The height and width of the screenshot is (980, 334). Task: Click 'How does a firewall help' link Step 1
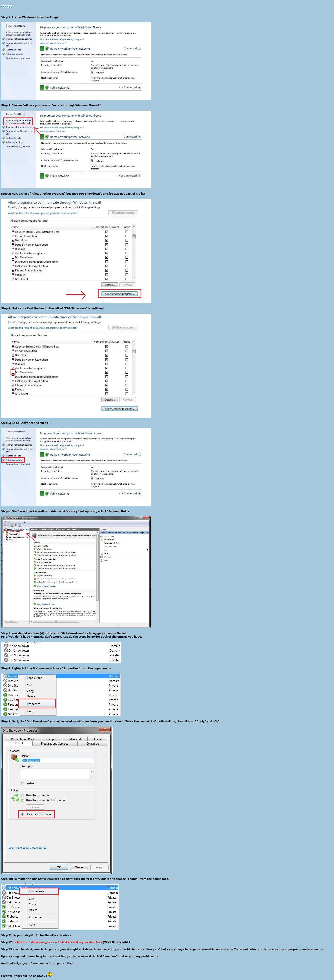(62, 39)
